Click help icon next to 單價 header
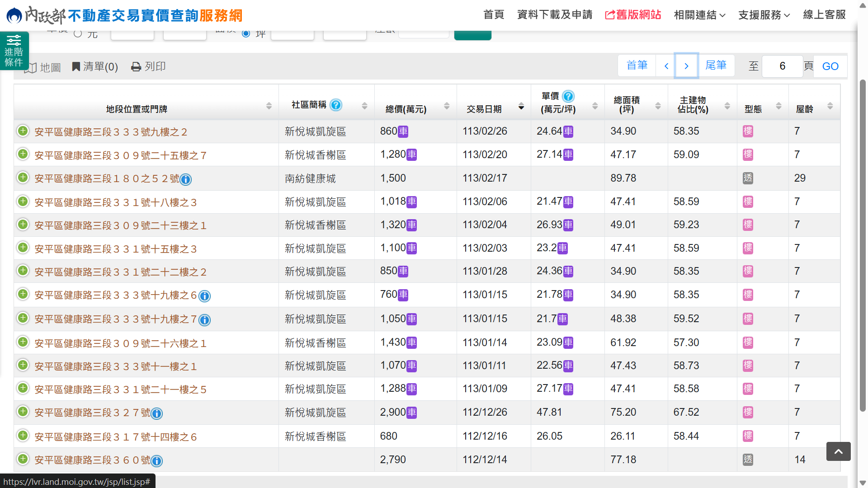The width and height of the screenshot is (868, 488). [x=568, y=96]
